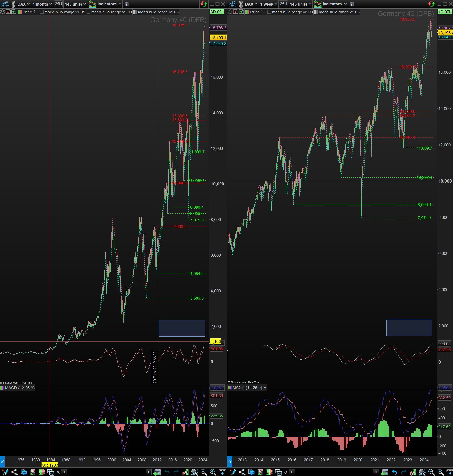Zoom out using minus magnifier in monthly chart
Viewport: 453px width, 476px height.
[204, 472]
